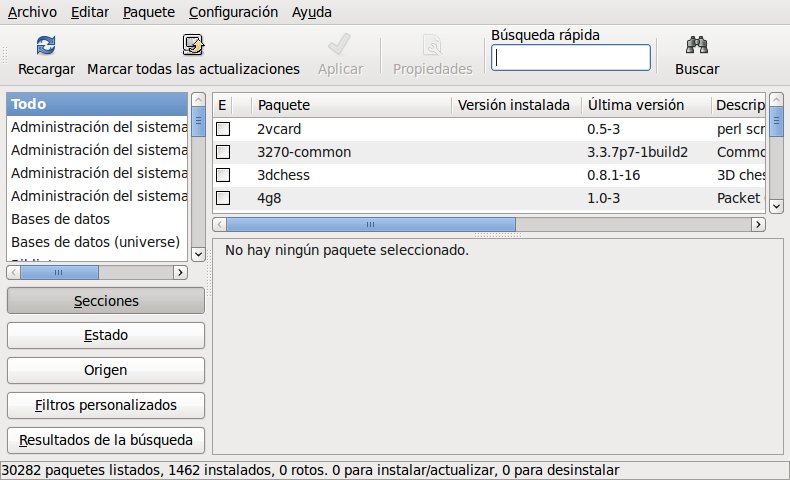The width and height of the screenshot is (790, 480).
Task: Select package name 3270-common
Action: click(x=304, y=152)
